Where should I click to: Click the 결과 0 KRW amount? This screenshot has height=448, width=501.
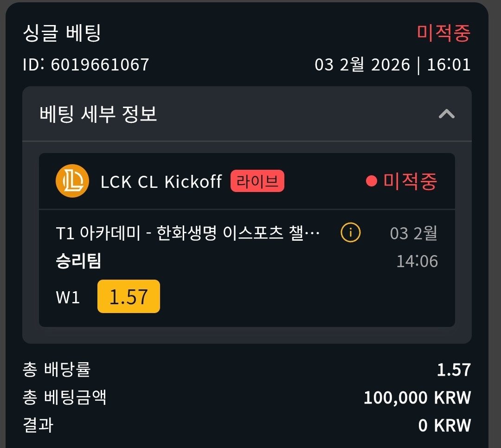coord(444,425)
